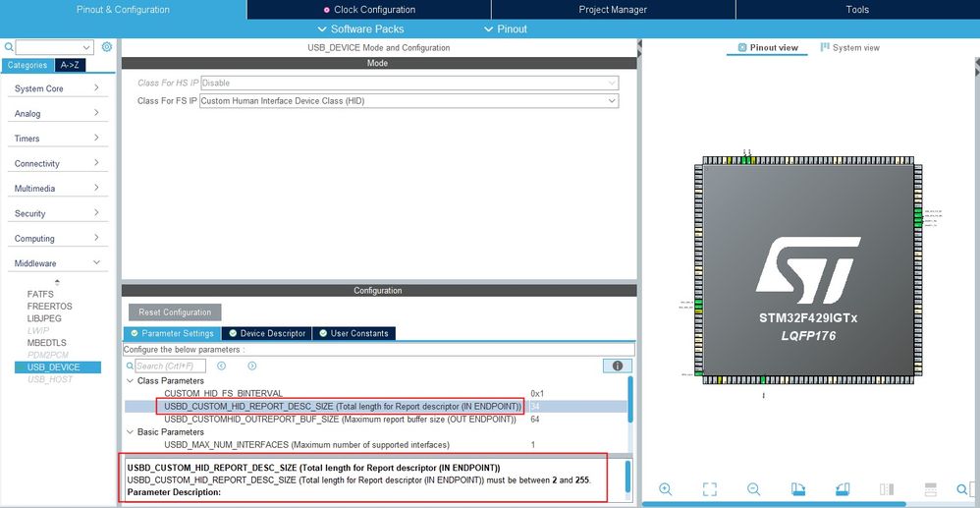Screen dimensions: 980x508
Task: Open the Parameter Settings tab
Action: click(172, 333)
